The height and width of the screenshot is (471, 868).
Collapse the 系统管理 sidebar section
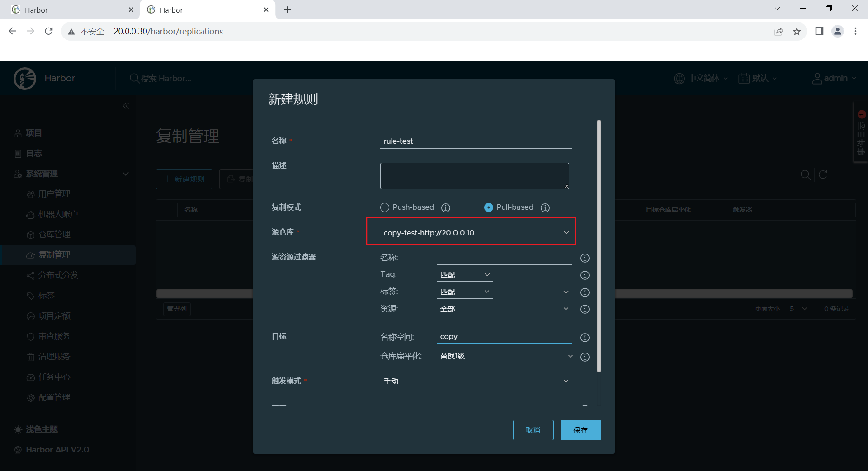pos(126,174)
